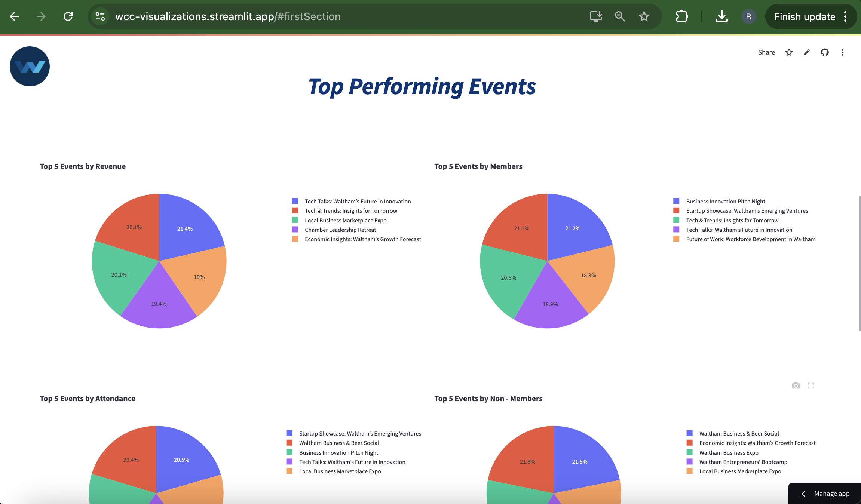This screenshot has width=861, height=504.
Task: Open the GitHub repository icon
Action: tap(825, 52)
